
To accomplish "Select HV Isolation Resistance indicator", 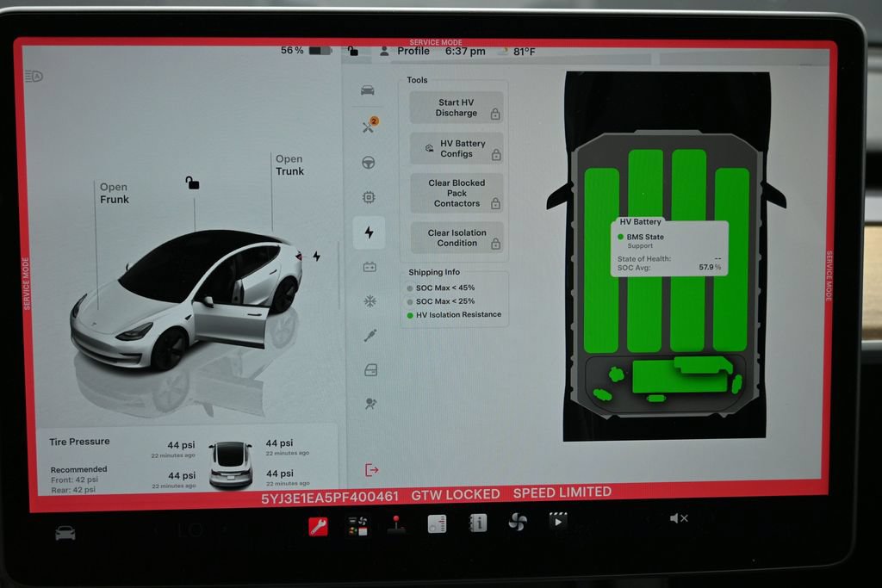I will click(x=454, y=315).
